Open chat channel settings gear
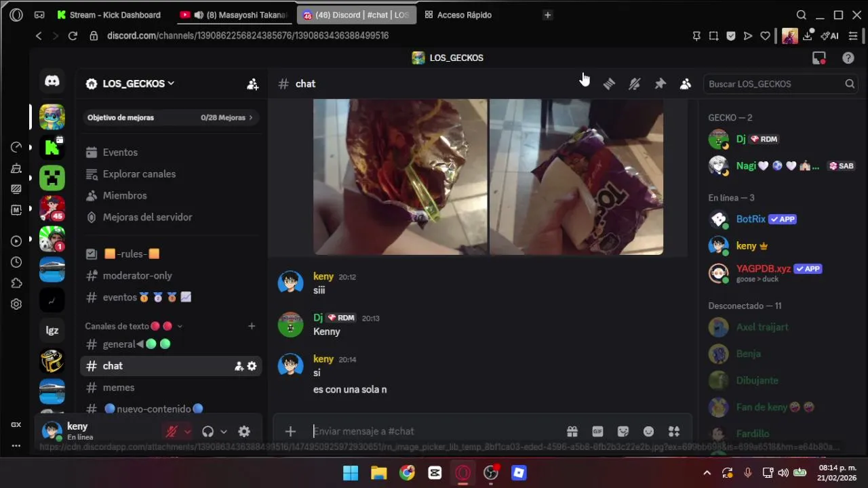This screenshot has width=868, height=488. click(252, 366)
